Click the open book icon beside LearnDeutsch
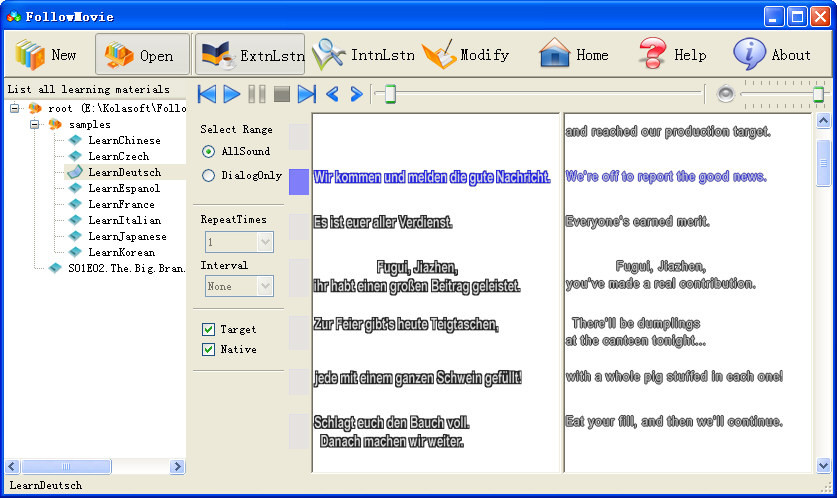The image size is (837, 498). [x=75, y=172]
